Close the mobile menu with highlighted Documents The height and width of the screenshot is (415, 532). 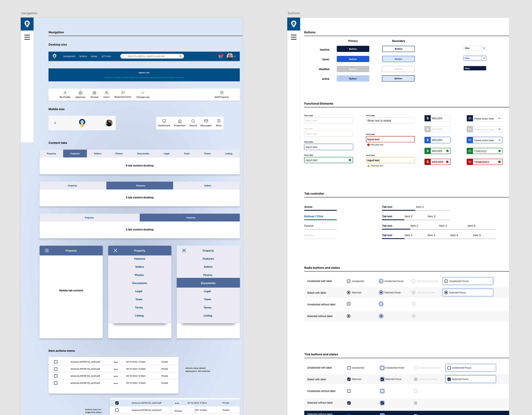[x=184, y=251]
